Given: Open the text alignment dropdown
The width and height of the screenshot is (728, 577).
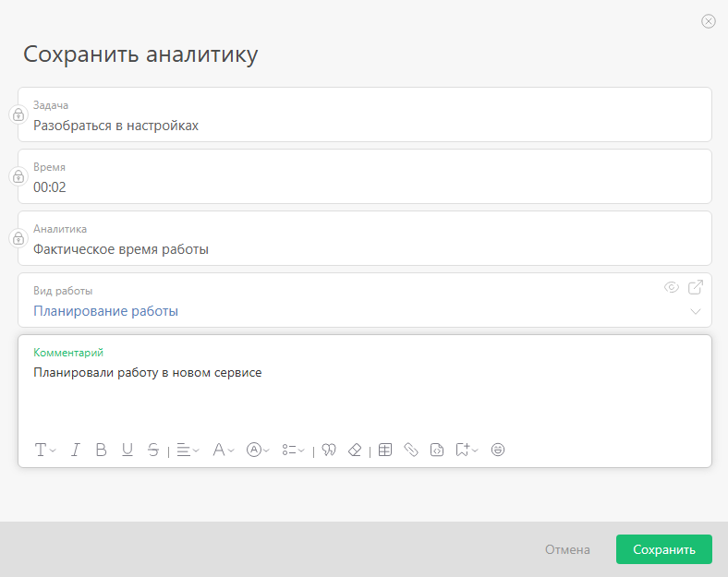Looking at the screenshot, I should click(188, 450).
